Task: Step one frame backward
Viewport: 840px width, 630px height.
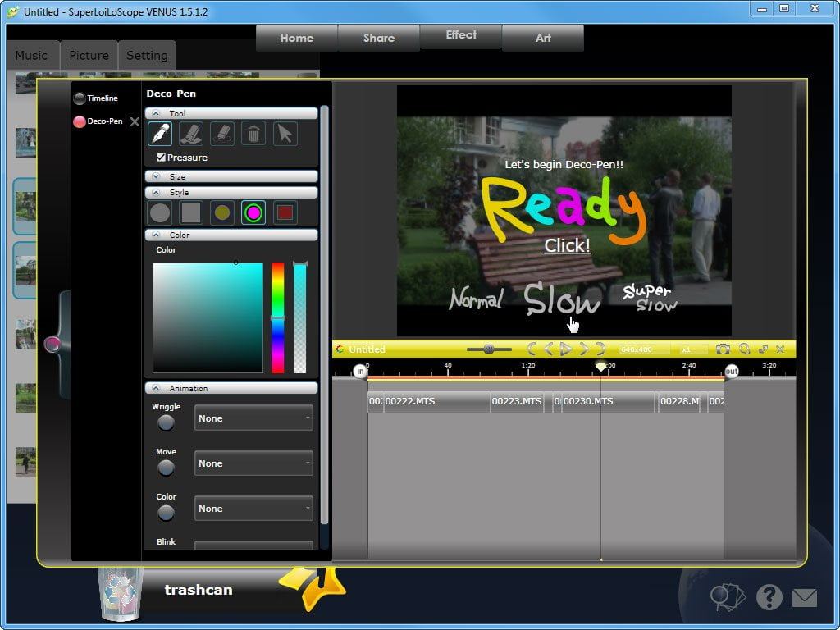Action: [x=548, y=349]
